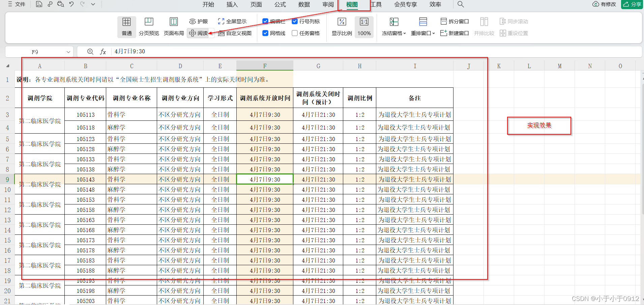The width and height of the screenshot is (644, 305).
Task: Open Page Break Preview (分页预览)
Action: pyautogui.click(x=149, y=27)
